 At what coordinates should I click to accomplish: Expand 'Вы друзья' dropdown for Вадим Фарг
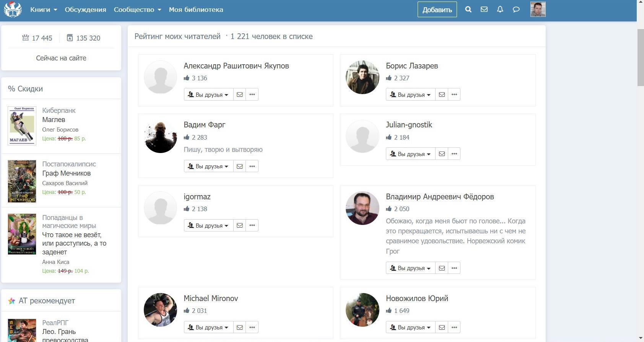[208, 166]
